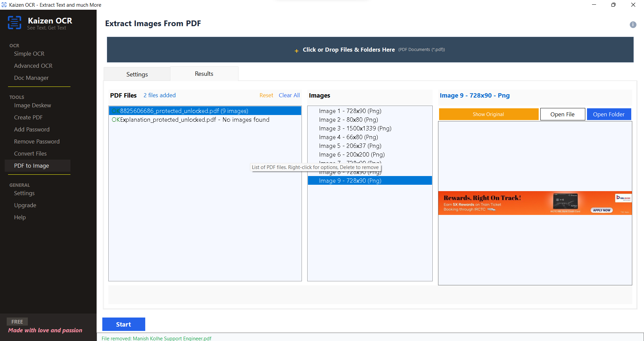Select Image 3 - 1500x1339 (Png)

coord(355,128)
